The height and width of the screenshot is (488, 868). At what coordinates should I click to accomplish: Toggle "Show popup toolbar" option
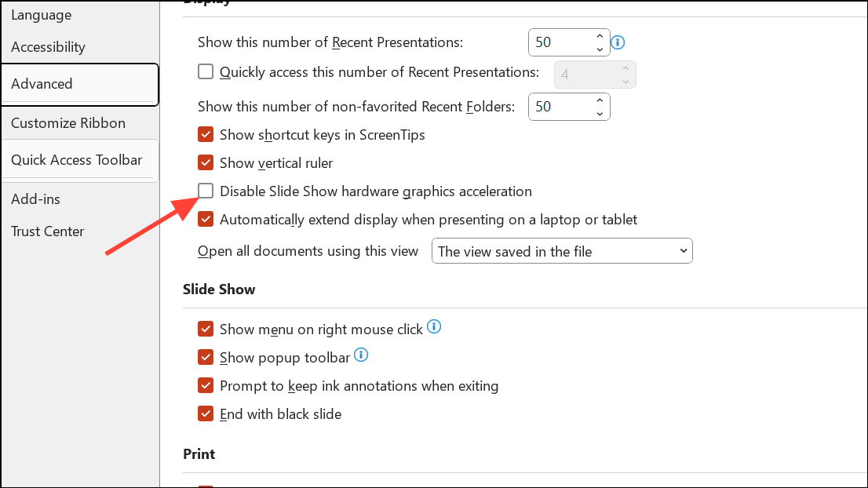[205, 357]
